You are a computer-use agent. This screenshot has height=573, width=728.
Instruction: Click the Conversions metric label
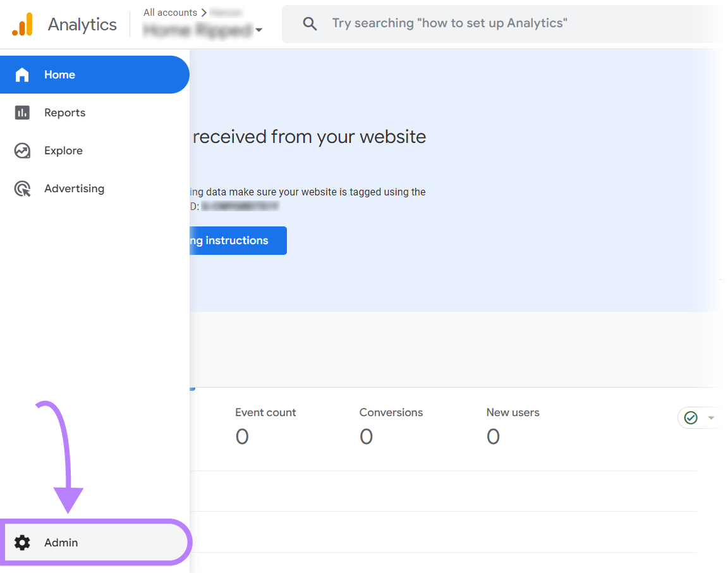click(391, 412)
